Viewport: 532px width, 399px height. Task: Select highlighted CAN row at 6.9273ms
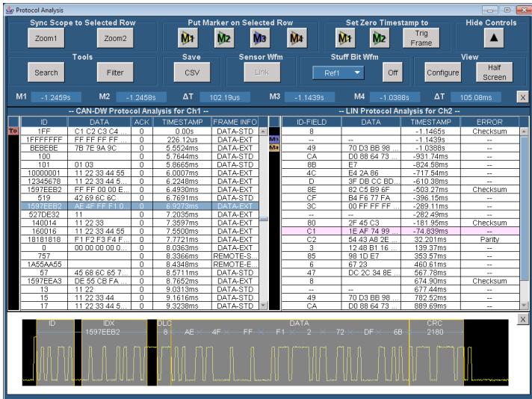pos(140,206)
